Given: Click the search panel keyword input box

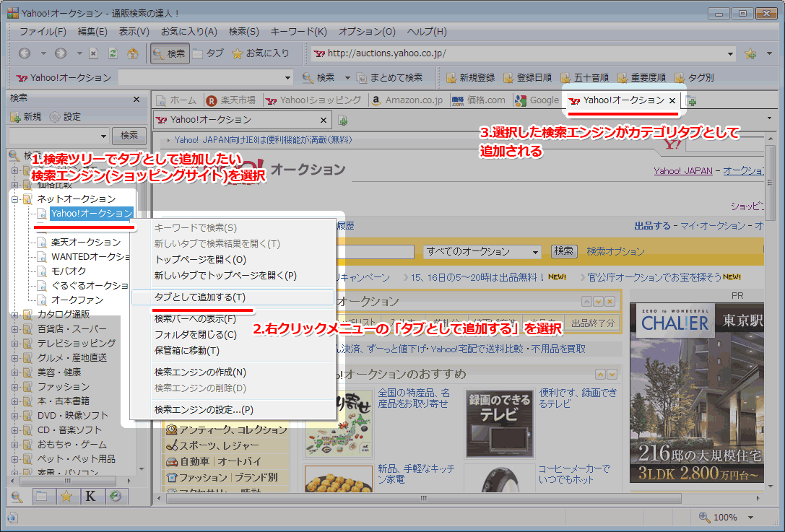Looking at the screenshot, I should point(54,136).
